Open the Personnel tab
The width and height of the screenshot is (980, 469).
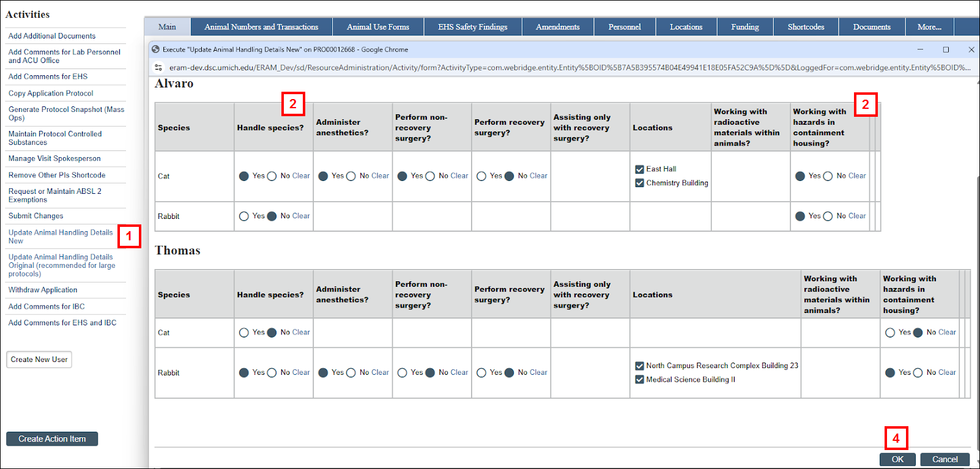point(625,27)
